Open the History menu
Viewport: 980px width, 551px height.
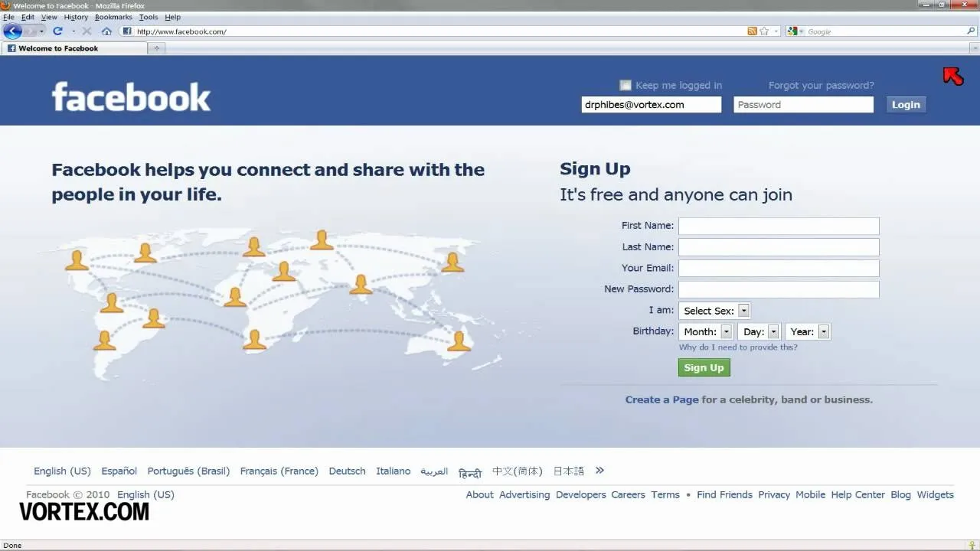click(76, 17)
